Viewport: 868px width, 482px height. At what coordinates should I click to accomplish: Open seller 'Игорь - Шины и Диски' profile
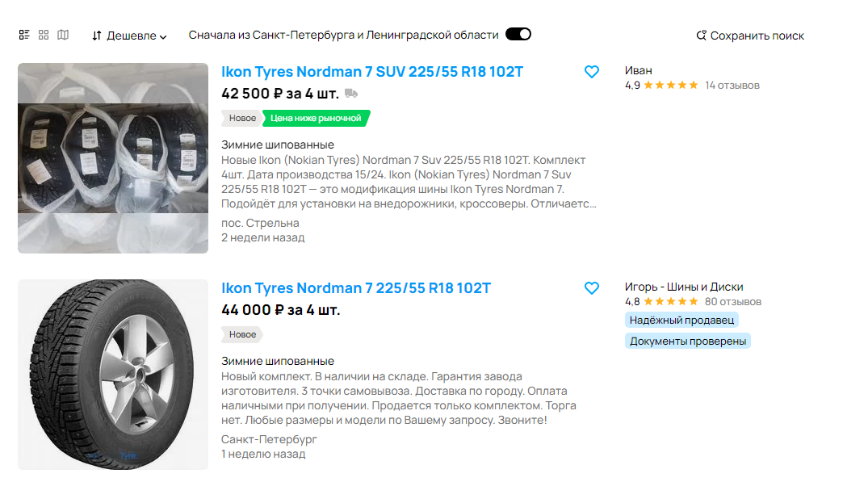[x=683, y=287]
